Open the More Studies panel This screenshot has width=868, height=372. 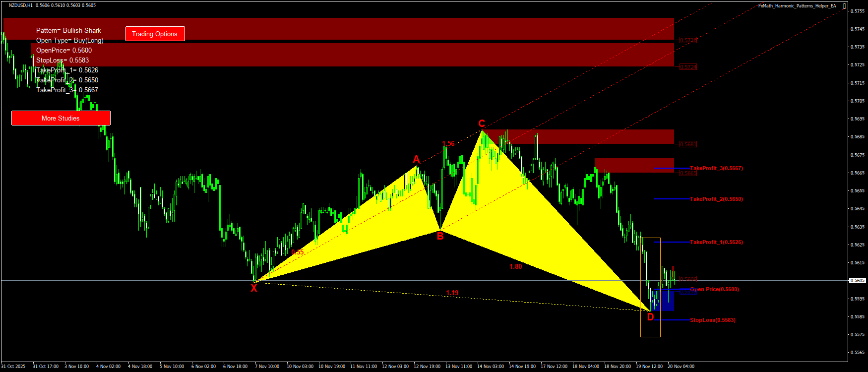(61, 118)
